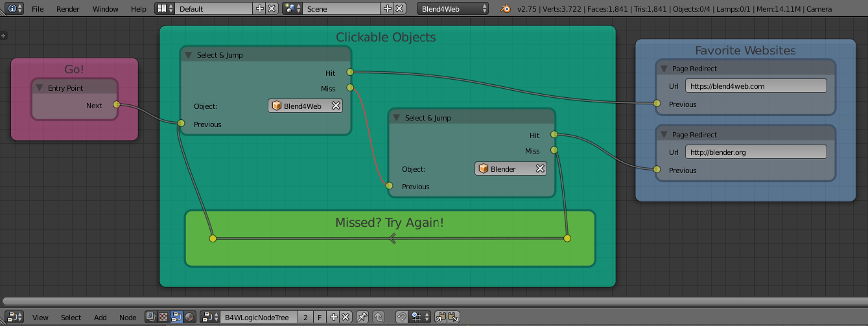Select the Clickable Objects frame title
Viewport: 868px width, 326px height.
386,37
